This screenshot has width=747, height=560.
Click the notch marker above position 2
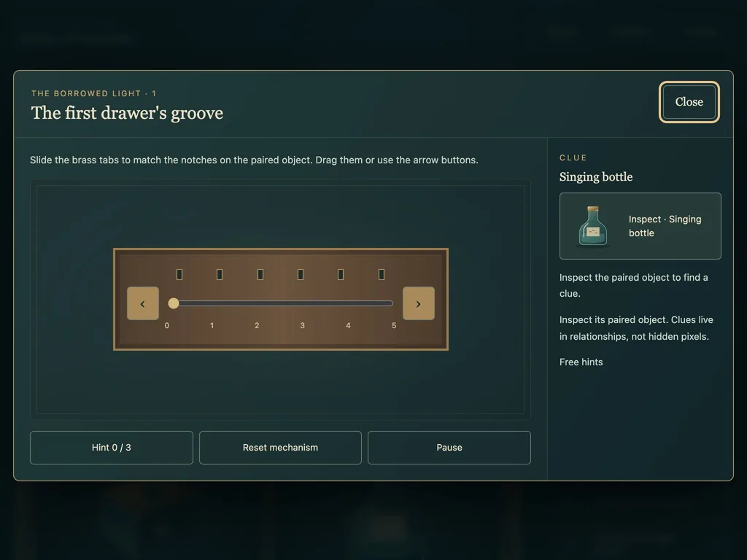(x=260, y=274)
